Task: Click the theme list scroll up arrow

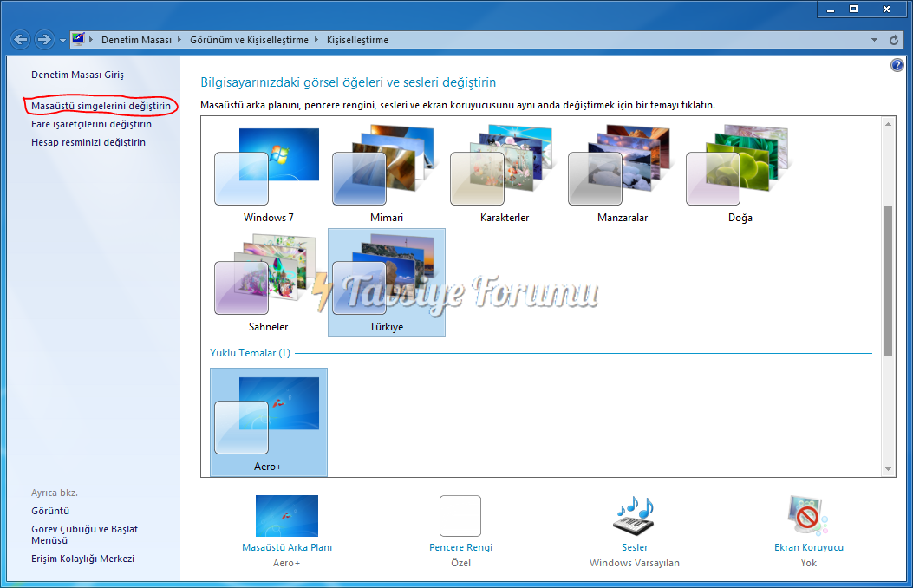Action: coord(888,124)
